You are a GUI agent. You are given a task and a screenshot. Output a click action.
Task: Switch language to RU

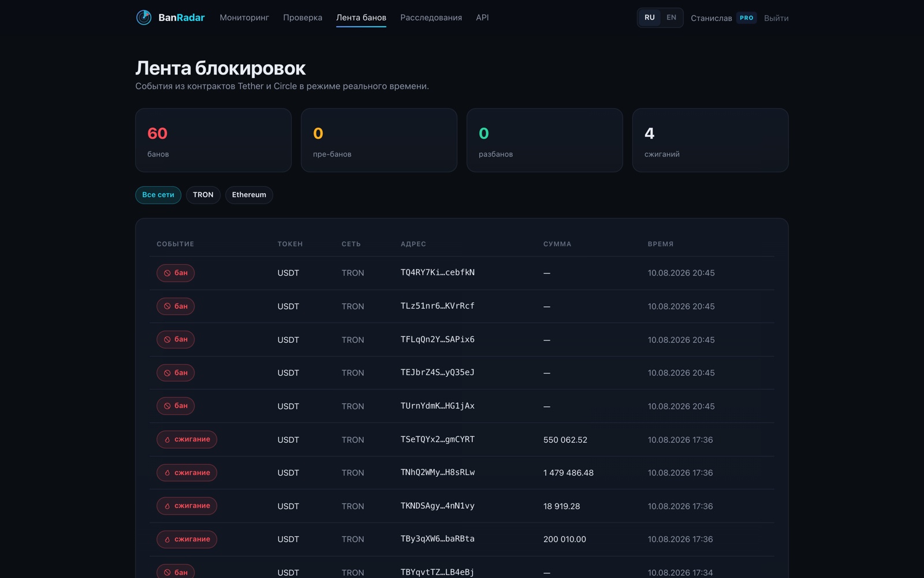coord(650,18)
